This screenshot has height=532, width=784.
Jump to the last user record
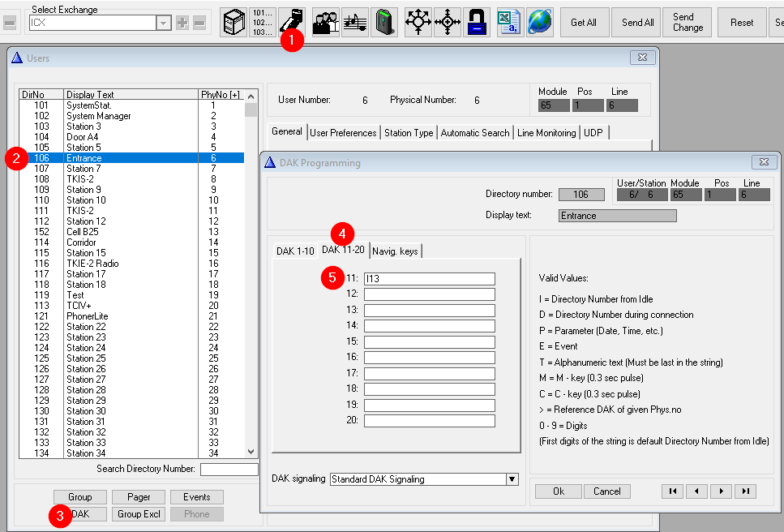tap(745, 491)
